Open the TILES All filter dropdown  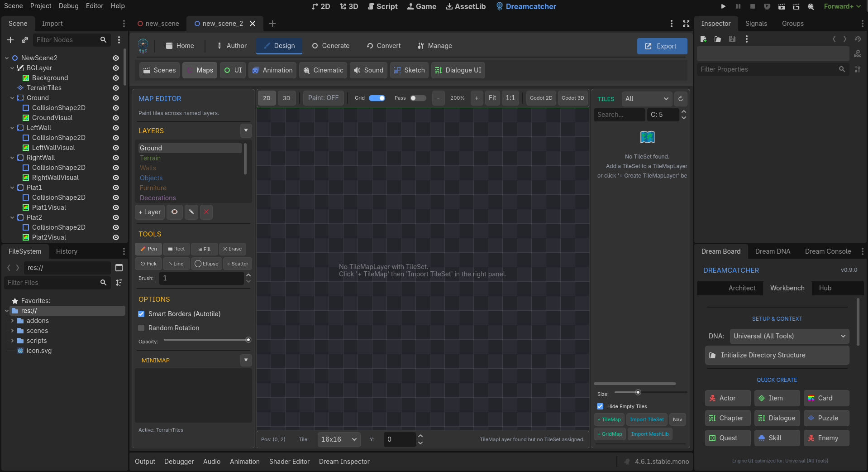647,99
